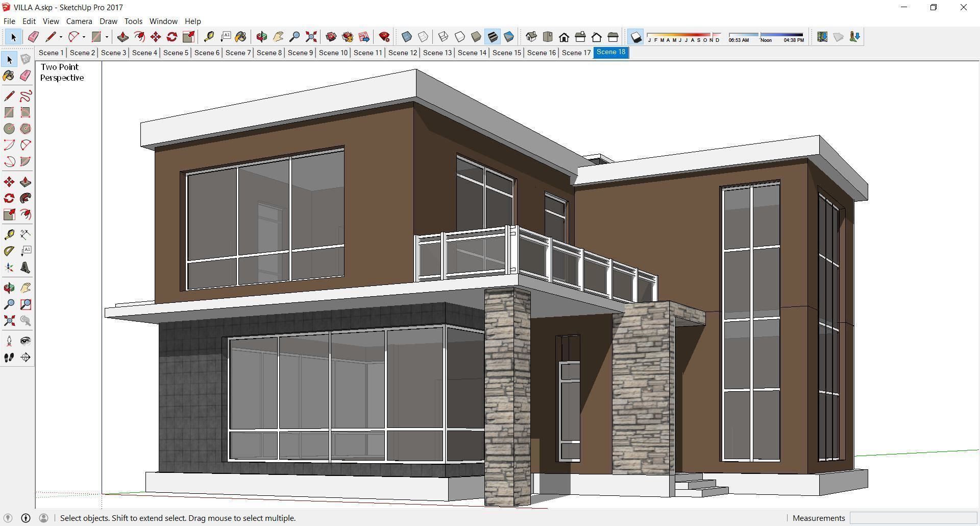Switch to Scene 9 tab
980x526 pixels.
(x=300, y=53)
